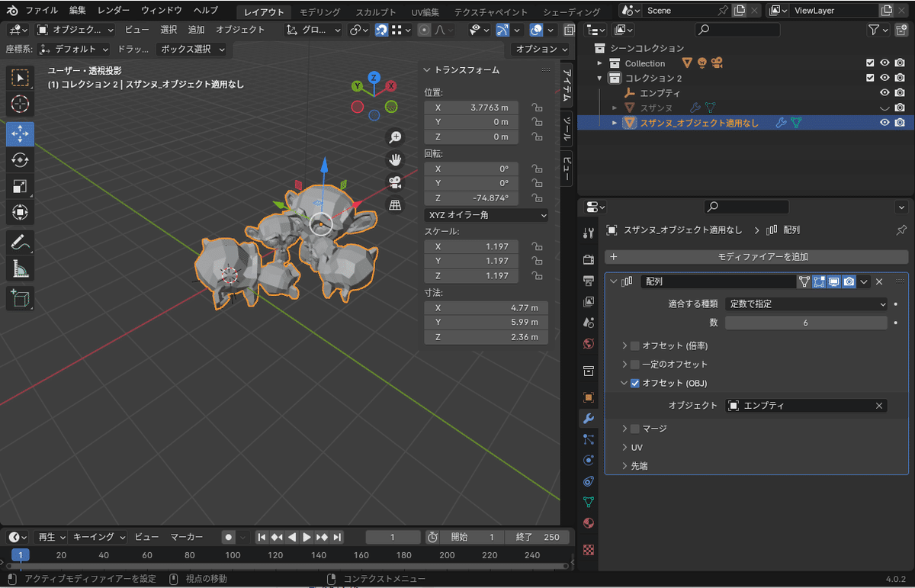
Task: Toggle camera view with the camera gizmo
Action: click(x=395, y=183)
